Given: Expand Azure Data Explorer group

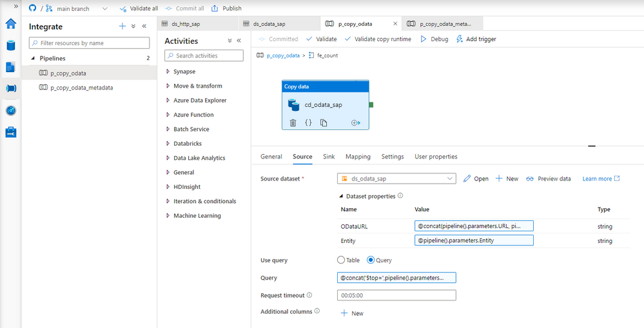Looking at the screenshot, I should (168, 100).
